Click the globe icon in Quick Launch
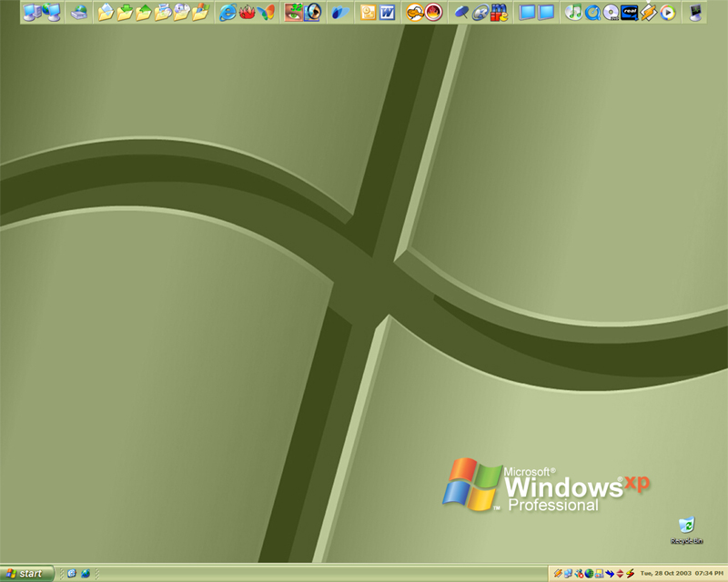Screen dimensions: 728x582 pyautogui.click(x=86, y=574)
